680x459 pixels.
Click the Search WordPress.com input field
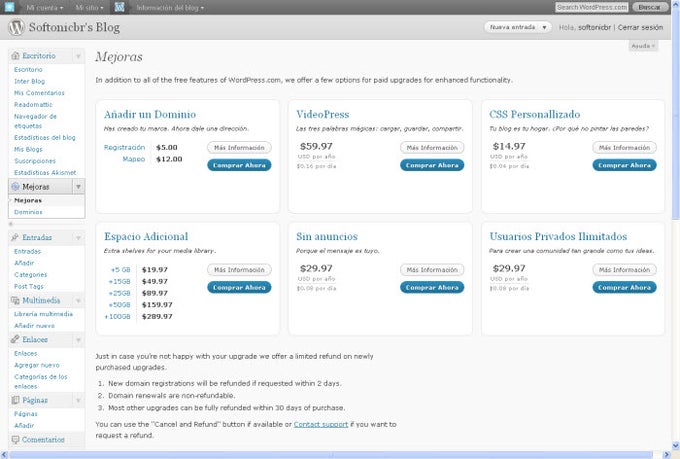pyautogui.click(x=592, y=7)
